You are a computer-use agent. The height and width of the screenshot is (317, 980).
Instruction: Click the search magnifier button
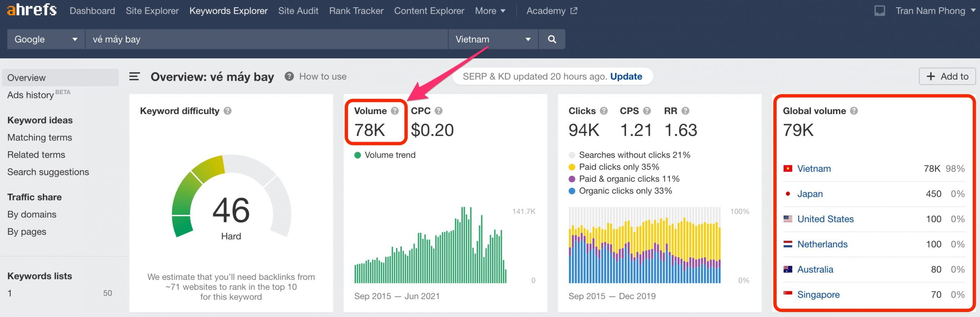tap(552, 39)
